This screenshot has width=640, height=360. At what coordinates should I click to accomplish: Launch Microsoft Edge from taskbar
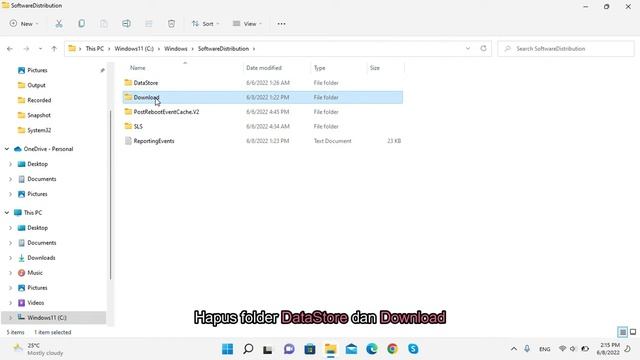click(x=372, y=349)
